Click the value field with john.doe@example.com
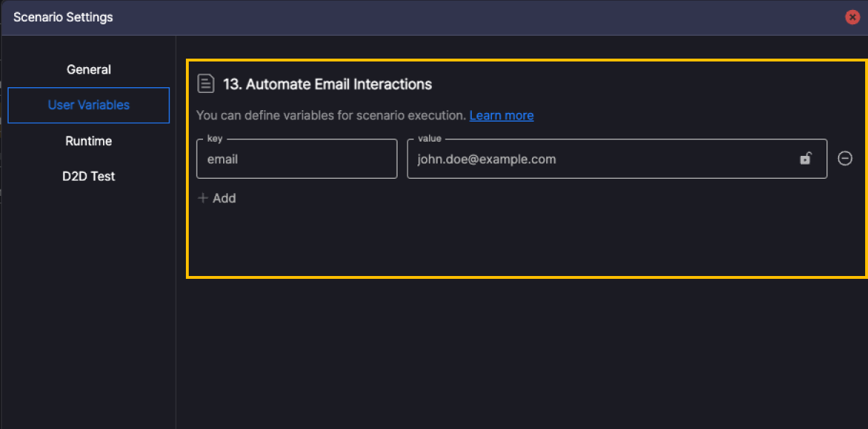This screenshot has width=868, height=429. point(601,159)
